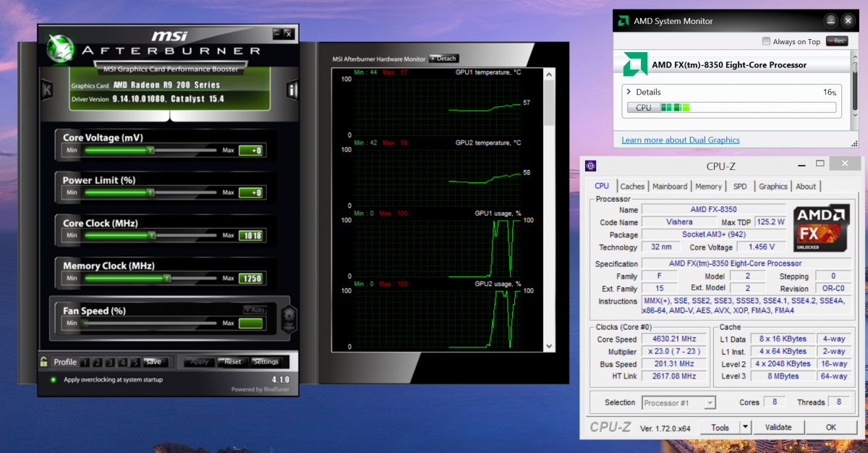Viewport: 868px width, 453px height.
Task: Click the CPU usage bar in AMD Monitor
Action: point(731,108)
